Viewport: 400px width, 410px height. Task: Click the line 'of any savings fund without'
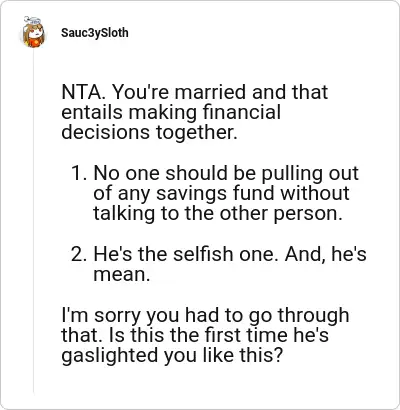221,193
